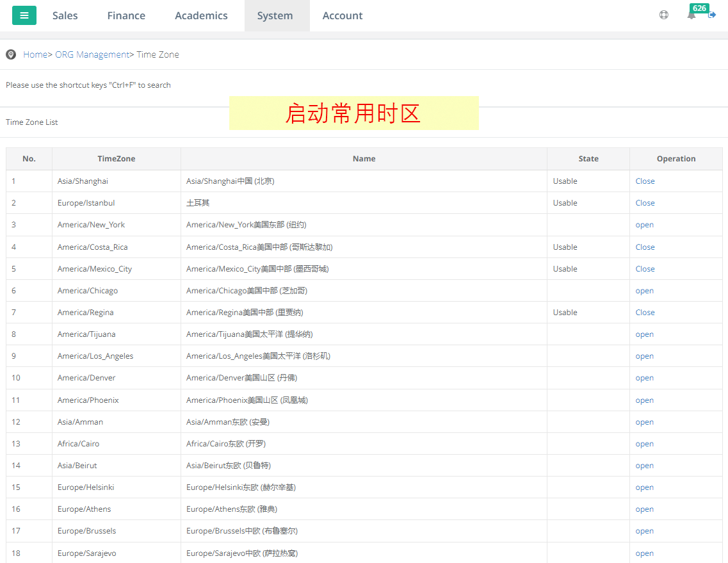Image resolution: width=728 pixels, height=563 pixels.
Task: Open the Sales menu
Action: 65,15
